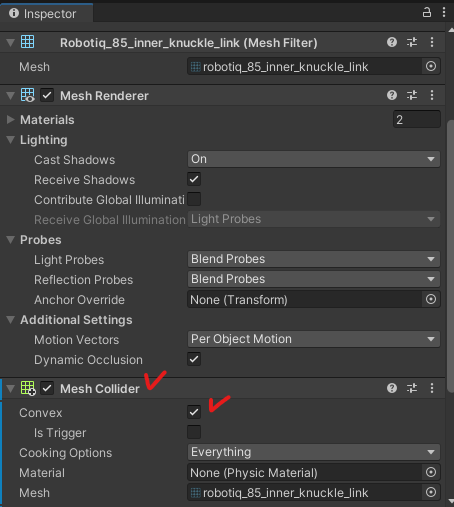This screenshot has height=507, width=454.
Task: Open object picker for the collider Material
Action: point(431,472)
